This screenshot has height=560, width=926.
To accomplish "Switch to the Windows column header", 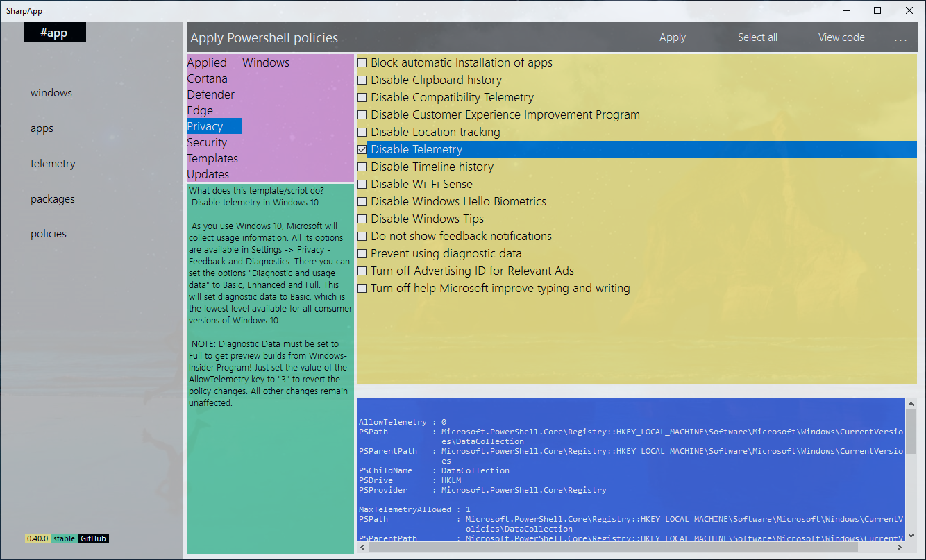I will (x=265, y=62).
